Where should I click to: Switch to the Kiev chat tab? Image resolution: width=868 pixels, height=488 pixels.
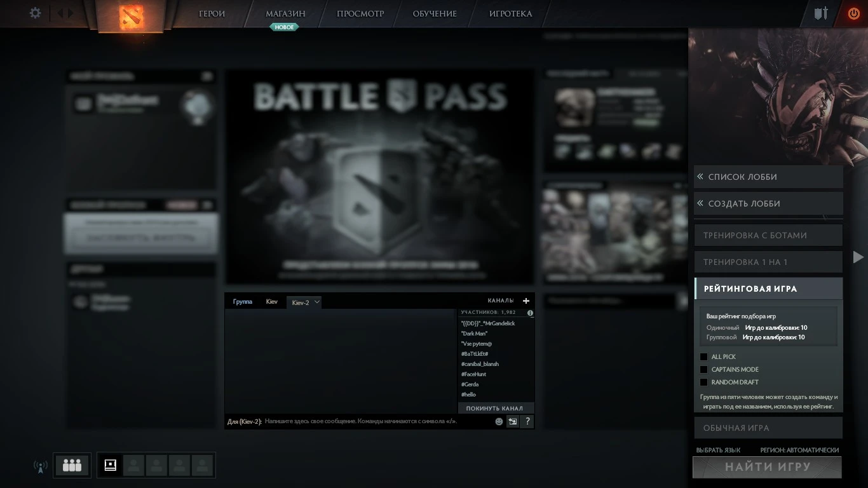pyautogui.click(x=272, y=302)
